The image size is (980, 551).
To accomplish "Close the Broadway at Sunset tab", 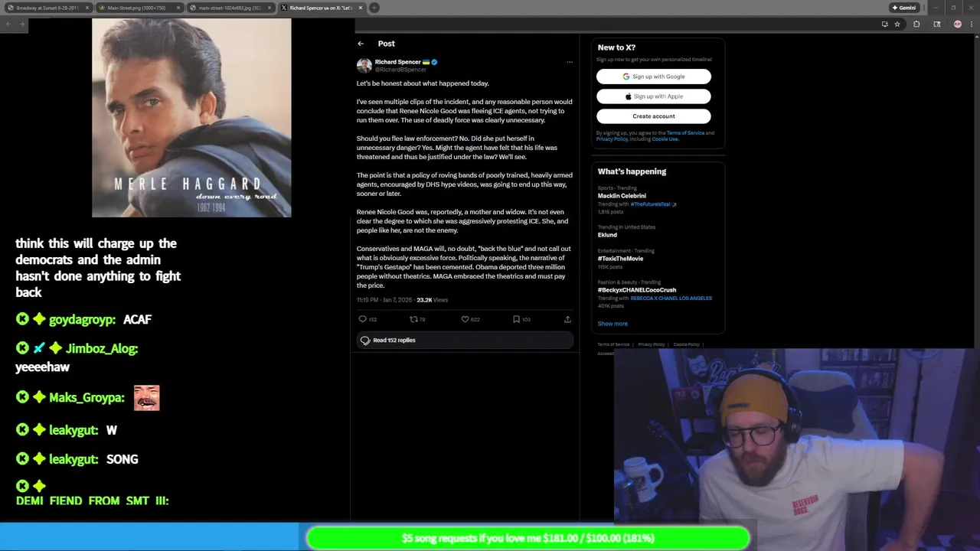I will tap(87, 8).
